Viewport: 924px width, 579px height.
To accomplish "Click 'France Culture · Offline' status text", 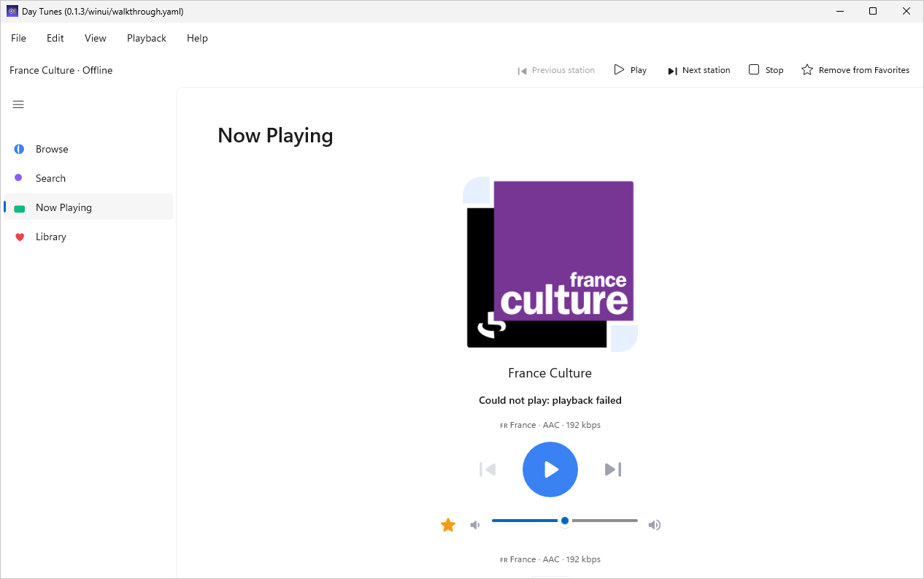I will point(61,70).
